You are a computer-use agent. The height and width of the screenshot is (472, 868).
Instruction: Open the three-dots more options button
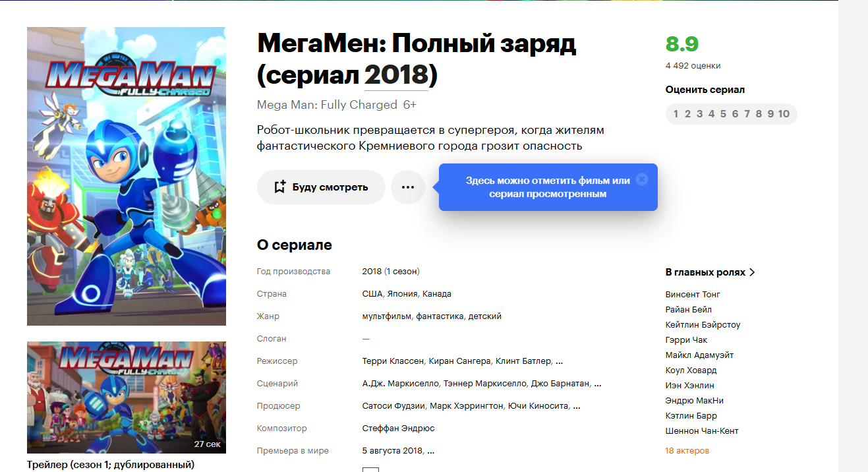[408, 187]
